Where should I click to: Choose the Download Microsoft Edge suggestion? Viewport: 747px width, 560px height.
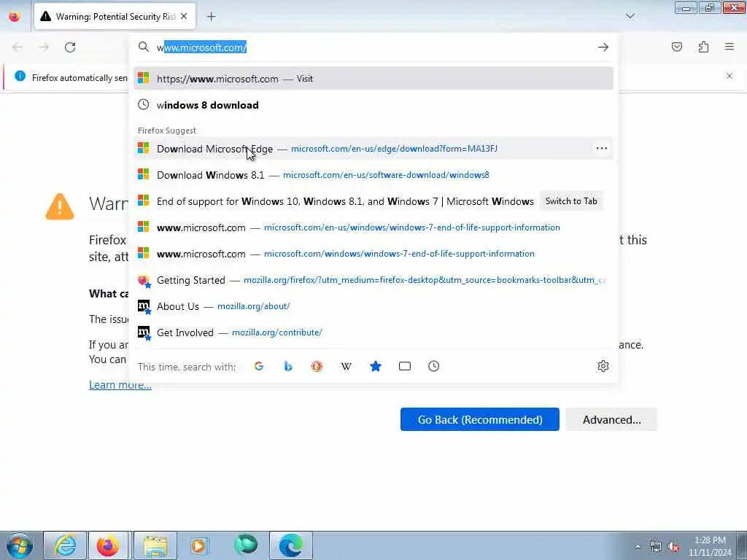pyautogui.click(x=373, y=149)
